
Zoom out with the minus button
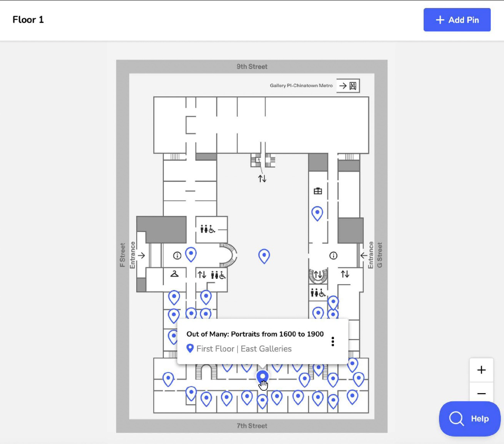tap(481, 393)
